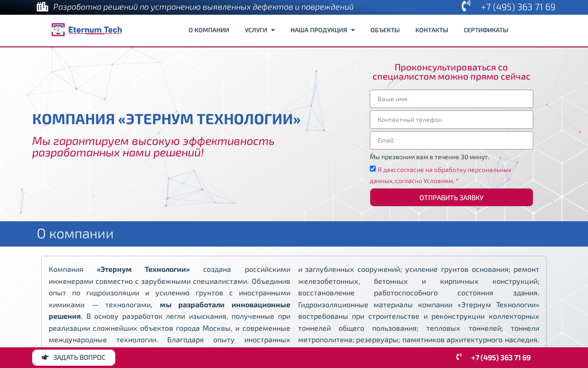Open the Сертификаты menu item
The width and height of the screenshot is (588, 368).
pyautogui.click(x=486, y=30)
